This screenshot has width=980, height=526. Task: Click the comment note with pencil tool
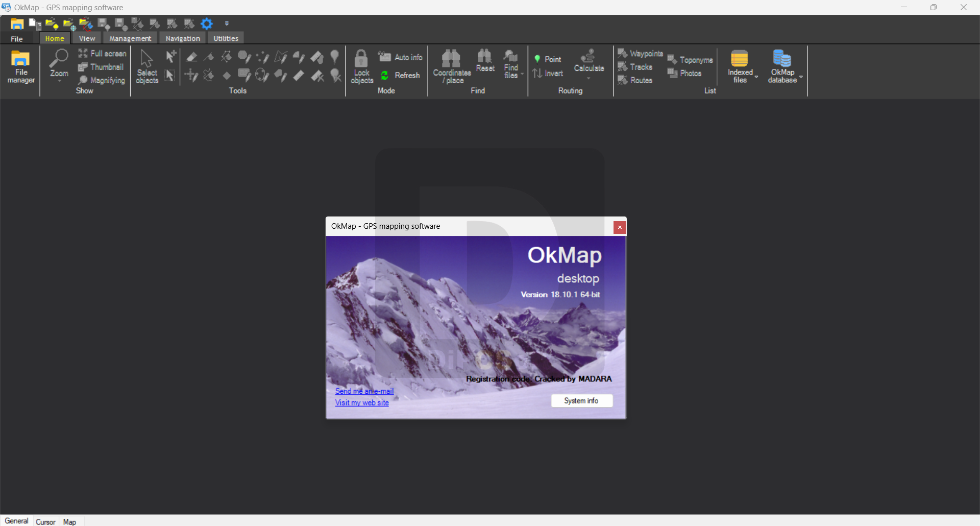pyautogui.click(x=244, y=76)
